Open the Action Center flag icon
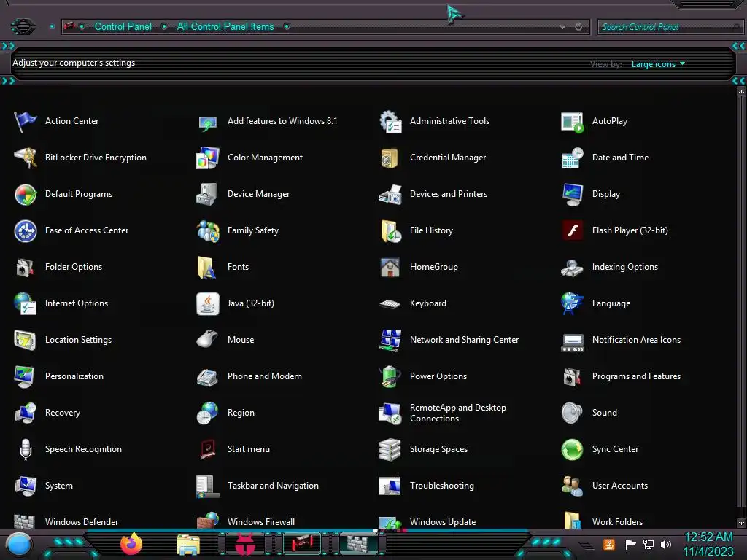This screenshot has height=560, width=747. [x=26, y=122]
